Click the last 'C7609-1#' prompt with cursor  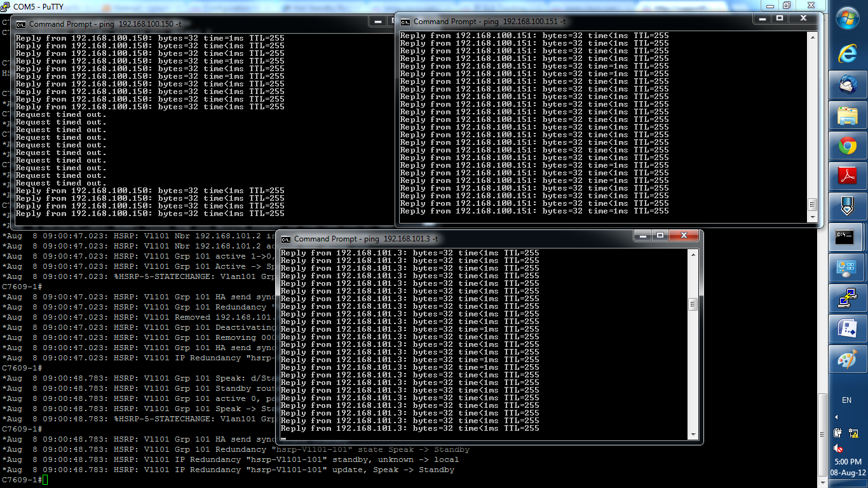[24, 480]
